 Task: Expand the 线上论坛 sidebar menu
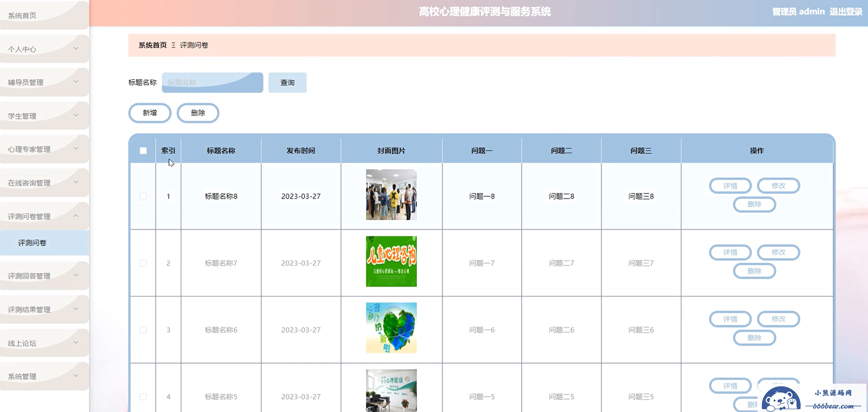click(x=44, y=343)
